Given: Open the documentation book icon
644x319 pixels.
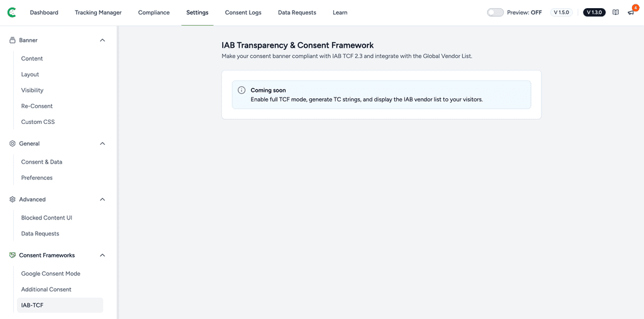Looking at the screenshot, I should pos(615,13).
